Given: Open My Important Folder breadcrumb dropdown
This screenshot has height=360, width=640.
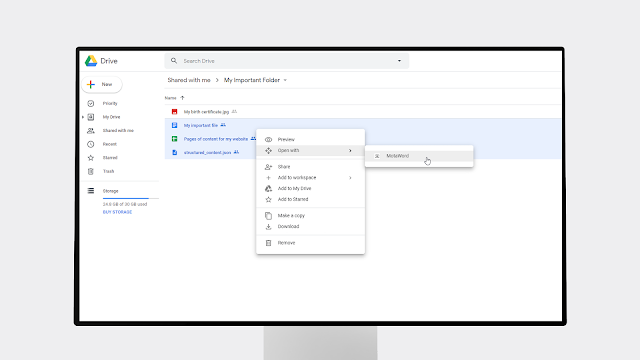Looking at the screenshot, I should point(285,80).
